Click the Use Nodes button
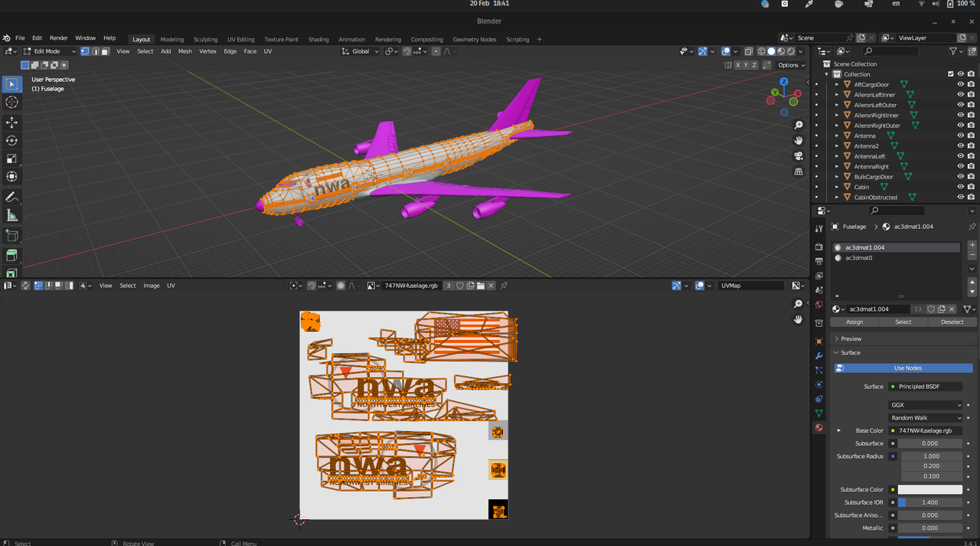The image size is (980, 546). click(903, 368)
